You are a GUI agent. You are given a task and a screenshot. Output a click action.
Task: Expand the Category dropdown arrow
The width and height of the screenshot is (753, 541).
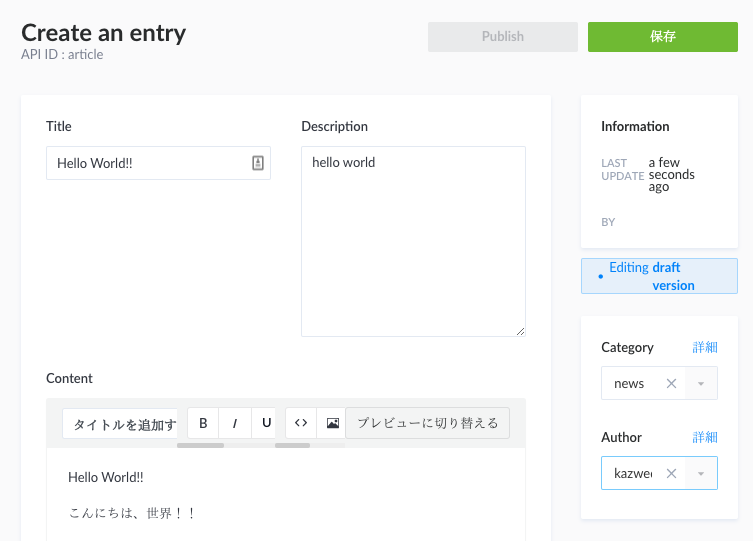pyautogui.click(x=701, y=384)
